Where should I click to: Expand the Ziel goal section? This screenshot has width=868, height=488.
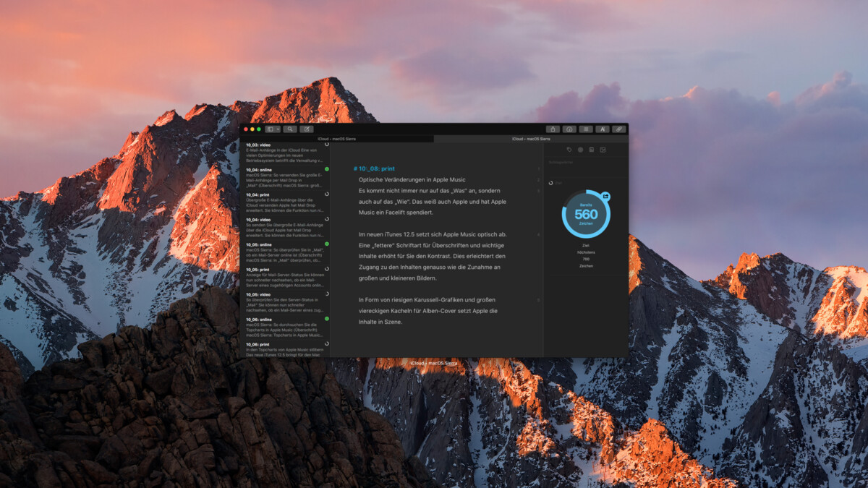click(x=558, y=183)
